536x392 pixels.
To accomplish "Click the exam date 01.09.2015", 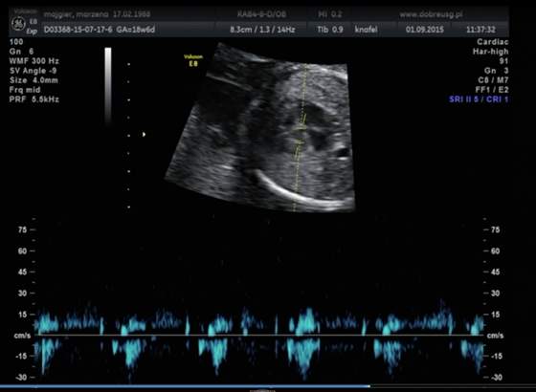I will 425,30.
